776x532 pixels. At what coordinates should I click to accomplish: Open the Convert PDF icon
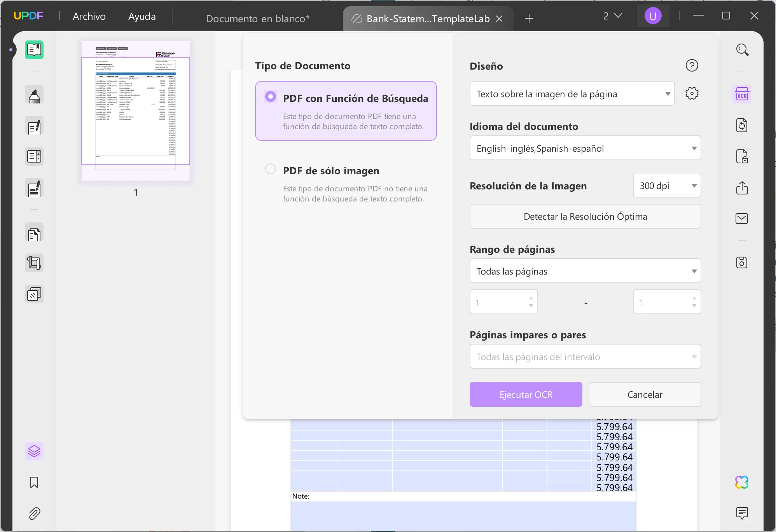point(742,125)
